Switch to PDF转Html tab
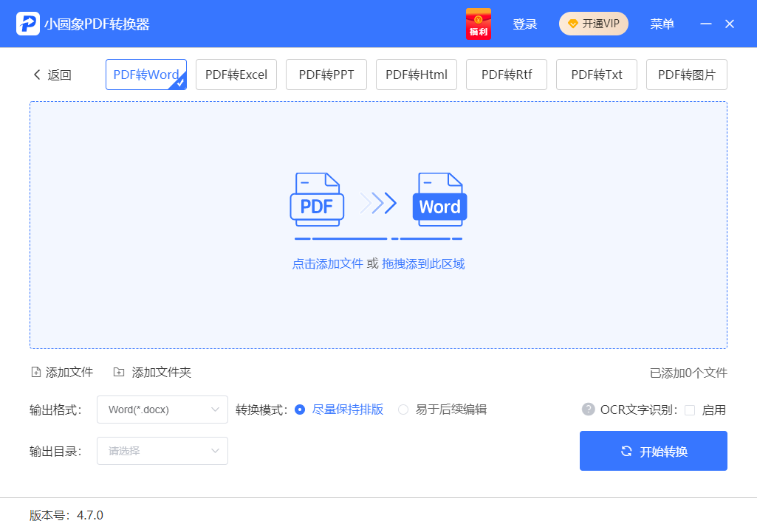 417,75
